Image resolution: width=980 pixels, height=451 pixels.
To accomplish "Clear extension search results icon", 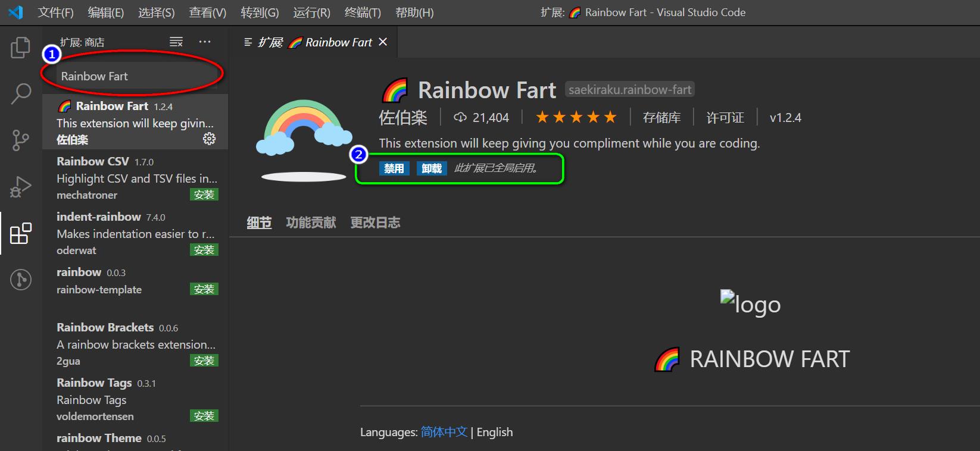I will [176, 42].
